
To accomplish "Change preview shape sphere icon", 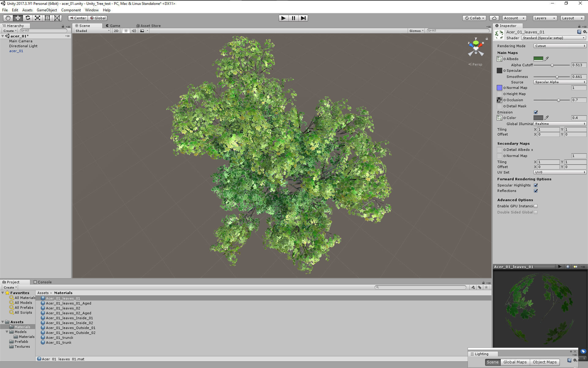I will [x=568, y=267].
